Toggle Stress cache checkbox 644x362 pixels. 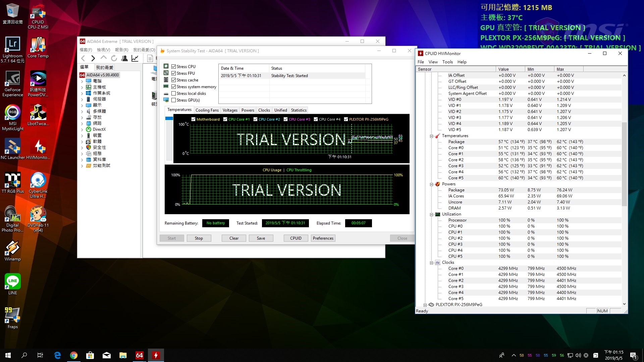174,80
